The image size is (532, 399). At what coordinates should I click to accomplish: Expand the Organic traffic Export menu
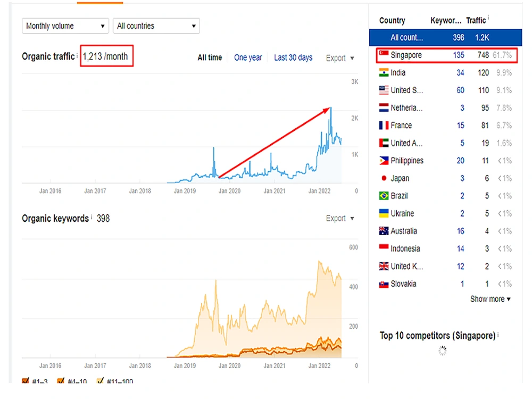[x=340, y=58]
